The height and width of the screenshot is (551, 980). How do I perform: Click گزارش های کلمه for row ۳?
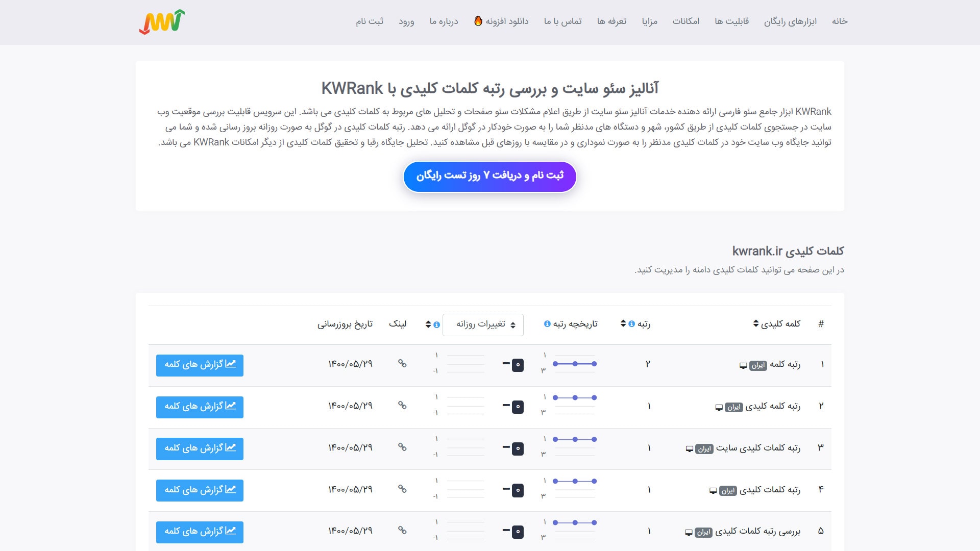click(x=200, y=449)
